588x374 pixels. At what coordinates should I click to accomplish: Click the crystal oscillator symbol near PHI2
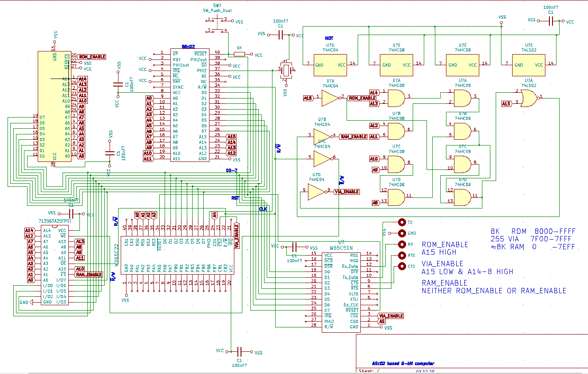click(x=287, y=70)
